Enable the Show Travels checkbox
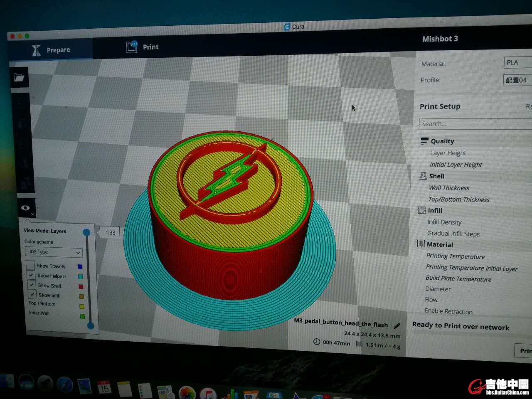The image size is (532, 399). (30, 265)
